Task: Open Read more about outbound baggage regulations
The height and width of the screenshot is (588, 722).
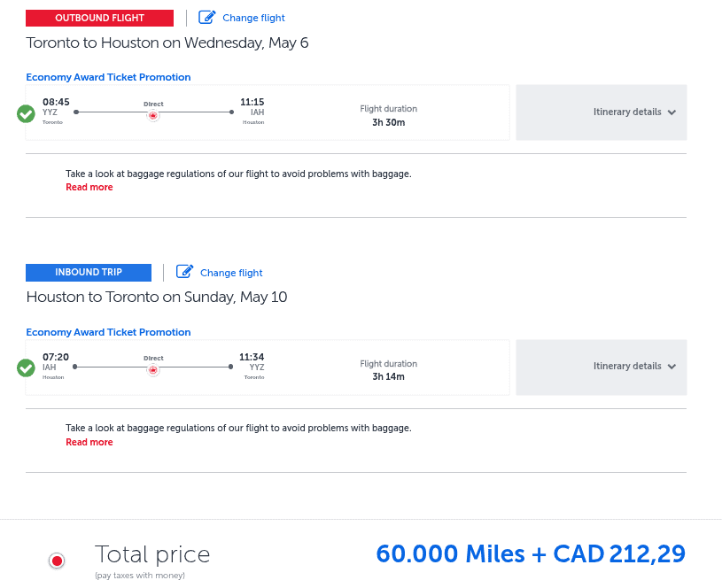Action: coord(89,188)
